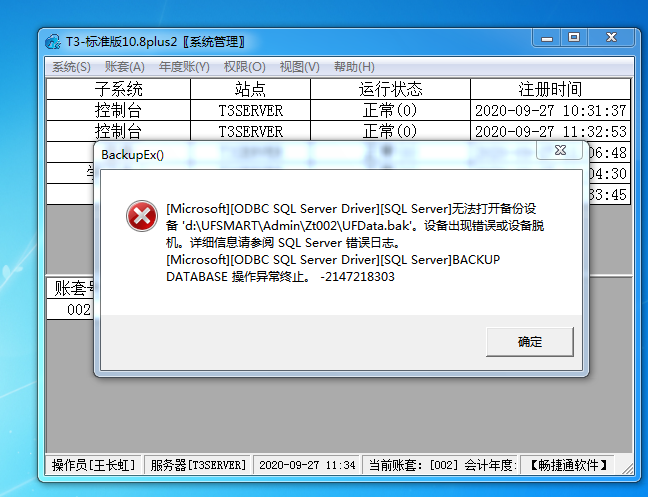This screenshot has width=648, height=497.
Task: Open the 系统(S) menu
Action: [x=71, y=67]
